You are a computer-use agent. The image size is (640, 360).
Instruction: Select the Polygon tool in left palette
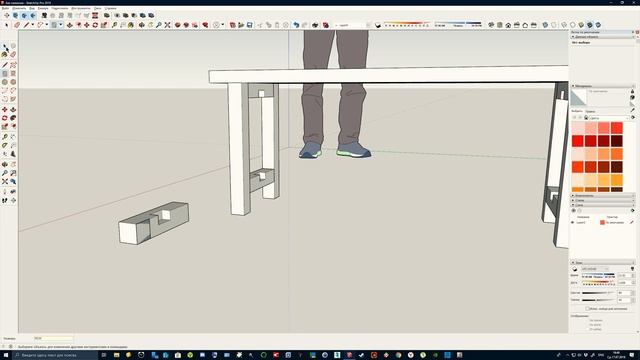click(13, 82)
